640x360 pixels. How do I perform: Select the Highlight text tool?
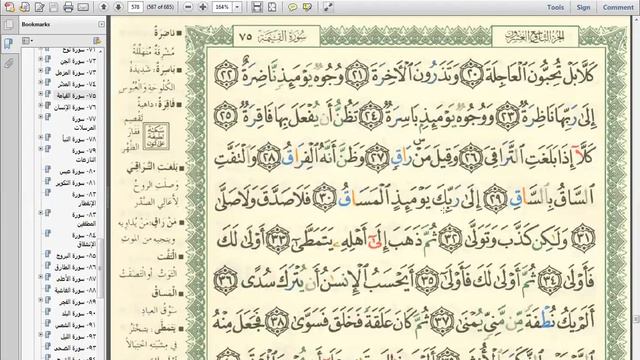(307, 7)
